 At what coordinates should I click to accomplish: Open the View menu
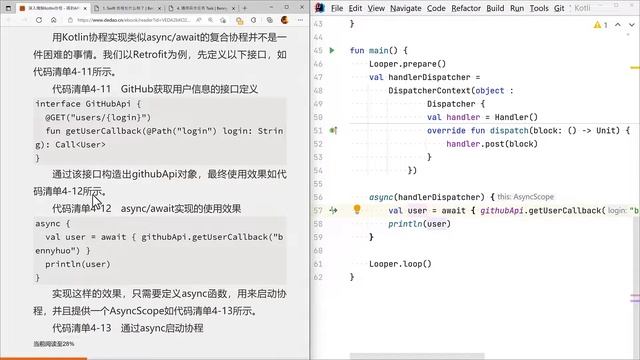tap(376, 8)
